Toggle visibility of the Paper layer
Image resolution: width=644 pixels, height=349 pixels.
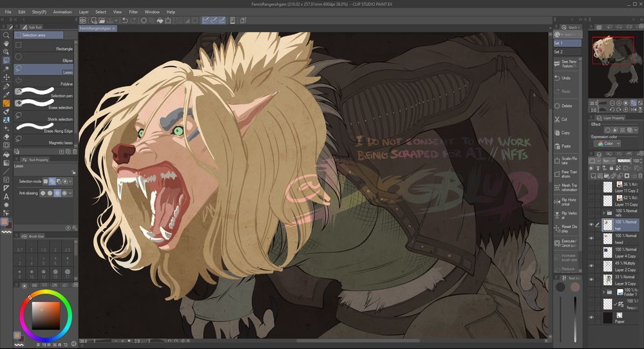coord(591,317)
